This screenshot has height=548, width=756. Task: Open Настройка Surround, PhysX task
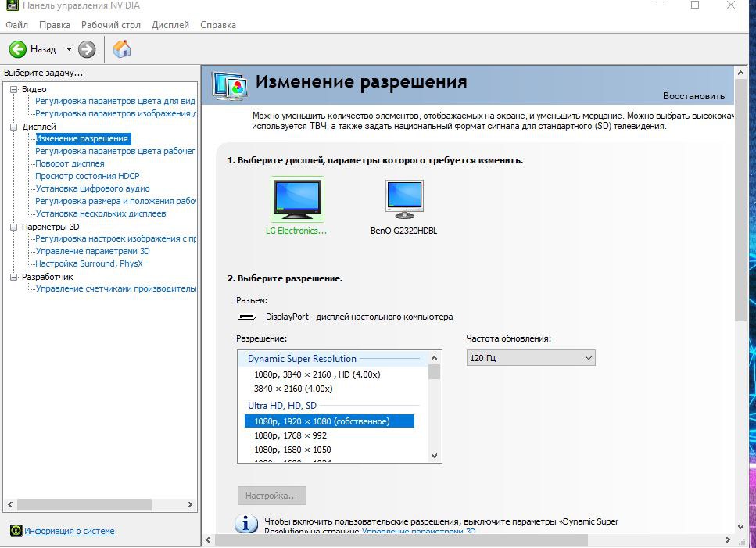[x=89, y=263]
